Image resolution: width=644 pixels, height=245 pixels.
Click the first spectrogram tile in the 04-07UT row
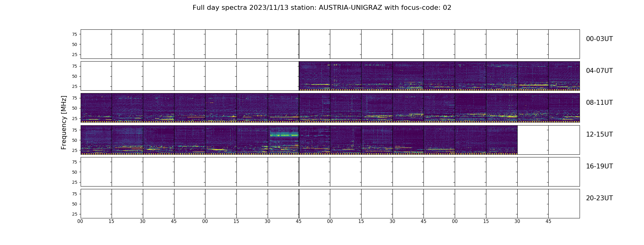point(314,76)
